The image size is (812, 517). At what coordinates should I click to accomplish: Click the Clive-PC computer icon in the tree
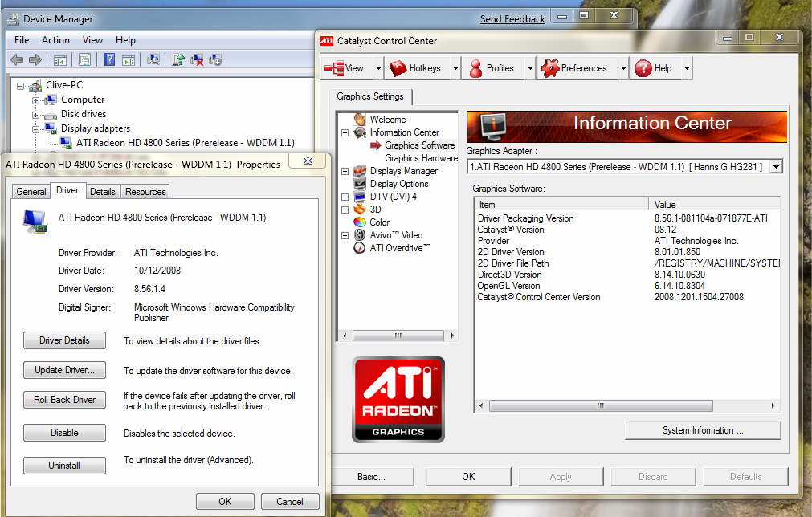pyautogui.click(x=35, y=85)
